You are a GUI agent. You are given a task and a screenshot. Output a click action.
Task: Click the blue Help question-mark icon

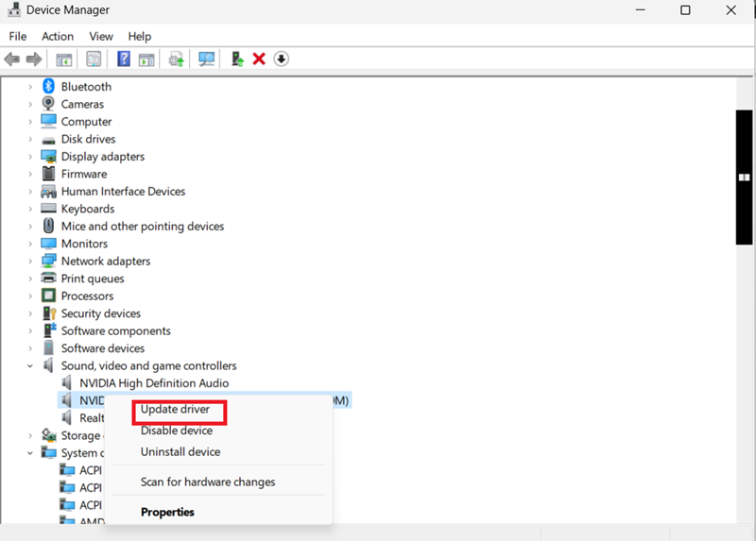[124, 59]
